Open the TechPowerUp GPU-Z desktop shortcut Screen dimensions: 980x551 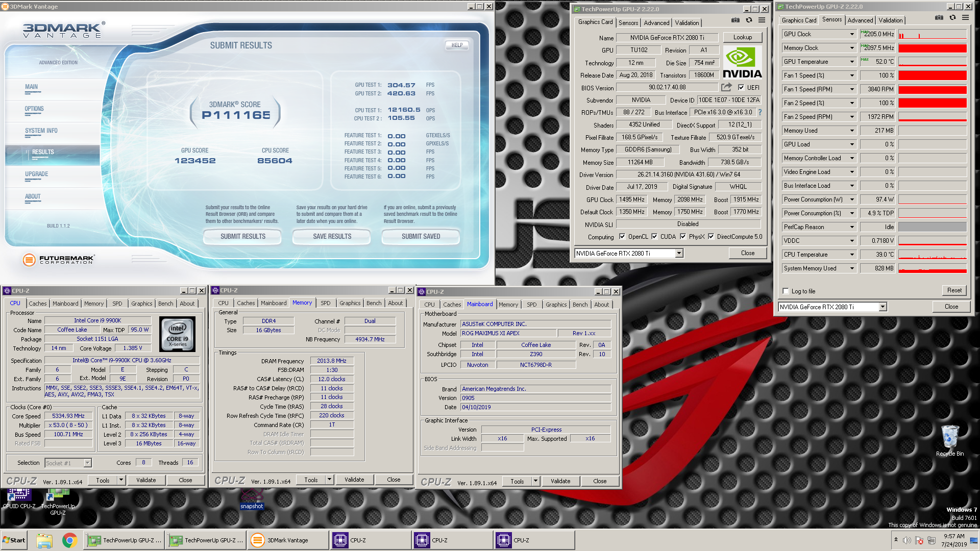58,502
